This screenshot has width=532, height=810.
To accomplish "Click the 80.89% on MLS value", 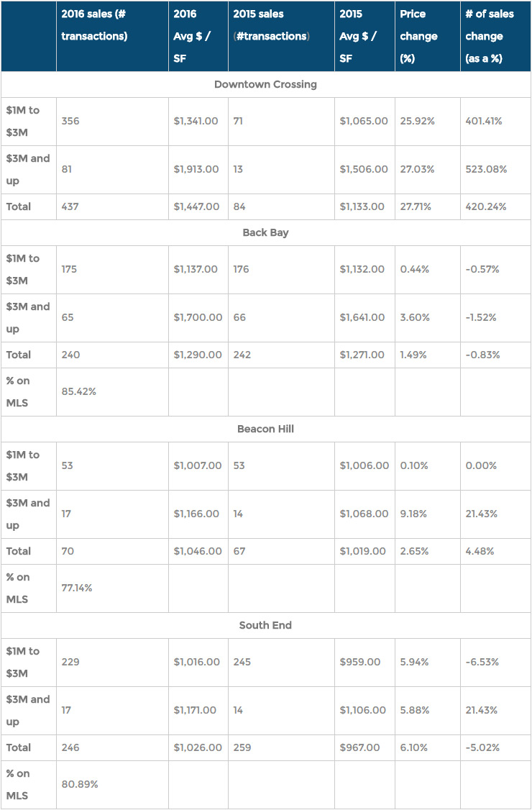I will 79,784.
